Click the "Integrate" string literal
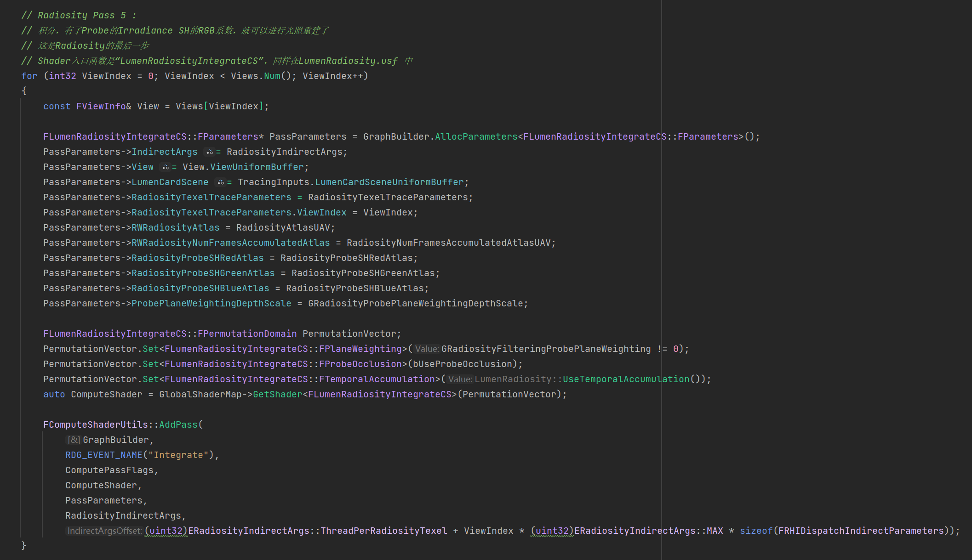 178,455
